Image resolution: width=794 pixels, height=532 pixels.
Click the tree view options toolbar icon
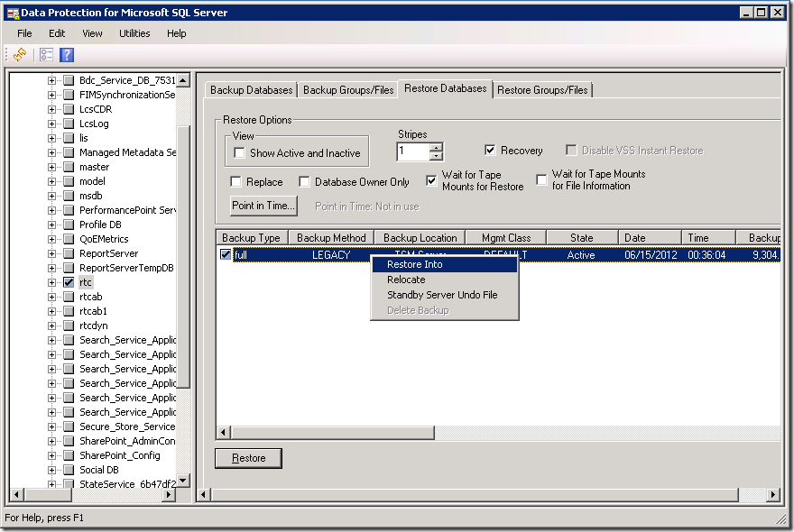[46, 55]
